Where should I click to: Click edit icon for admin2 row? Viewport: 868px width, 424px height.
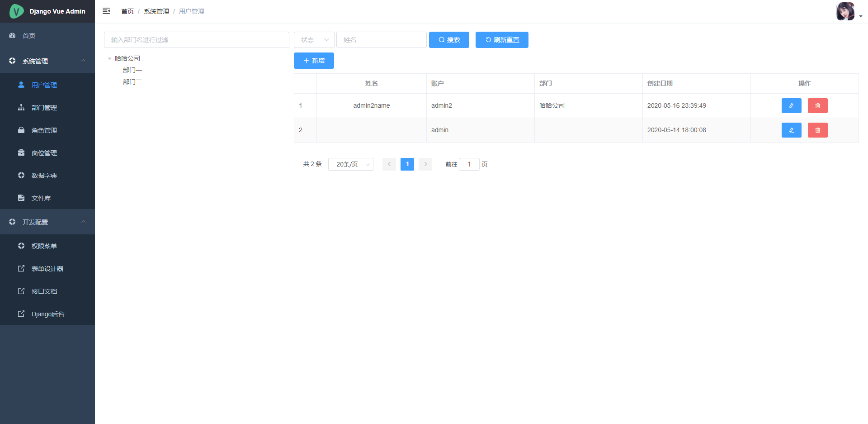791,106
